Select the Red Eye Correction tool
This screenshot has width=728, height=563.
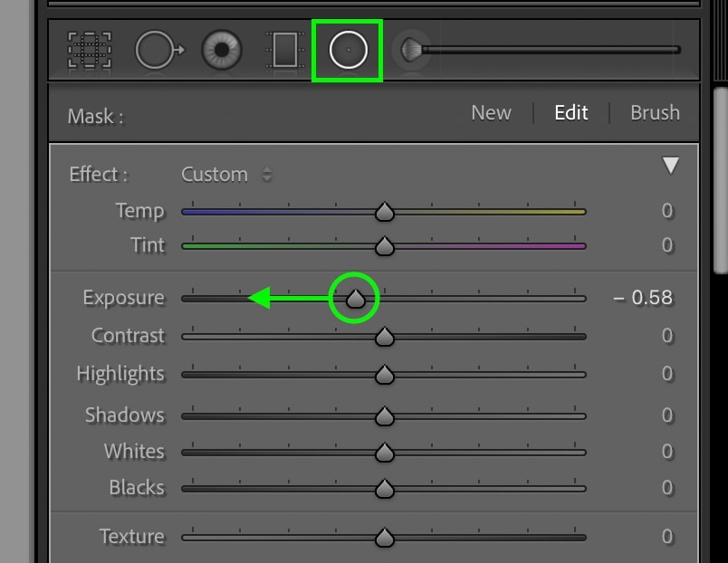(x=222, y=50)
